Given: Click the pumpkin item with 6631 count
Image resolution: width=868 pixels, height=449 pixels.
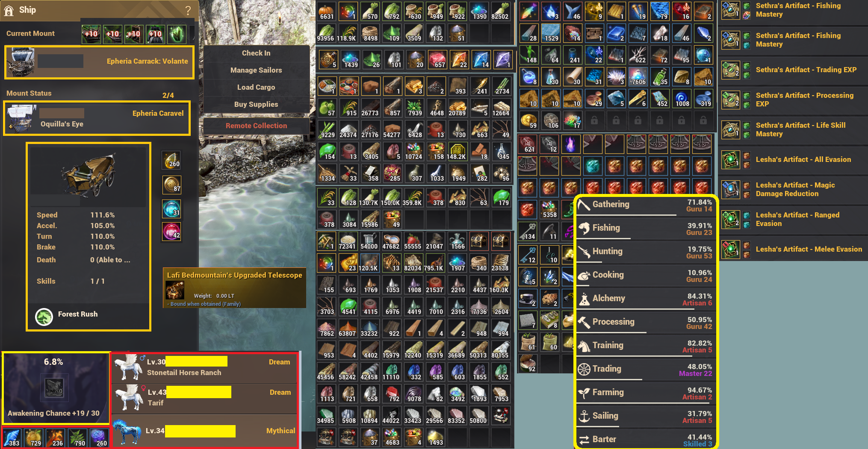Looking at the screenshot, I should 326,12.
